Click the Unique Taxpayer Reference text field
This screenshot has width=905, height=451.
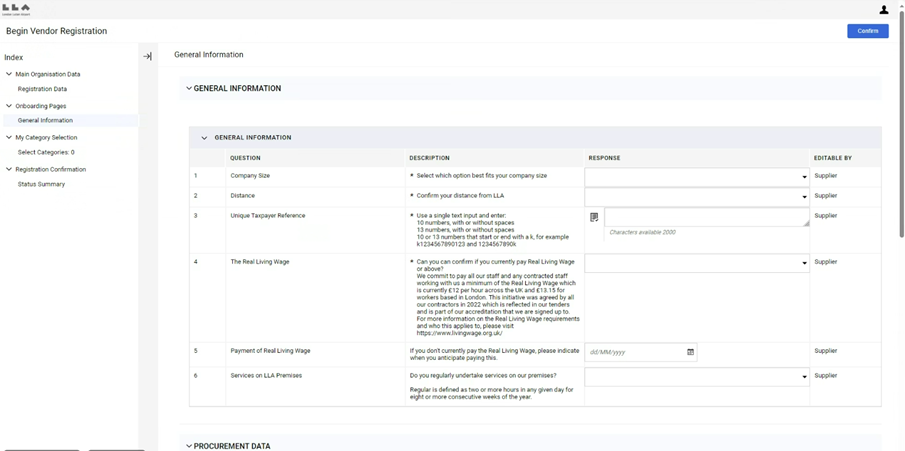pos(706,217)
